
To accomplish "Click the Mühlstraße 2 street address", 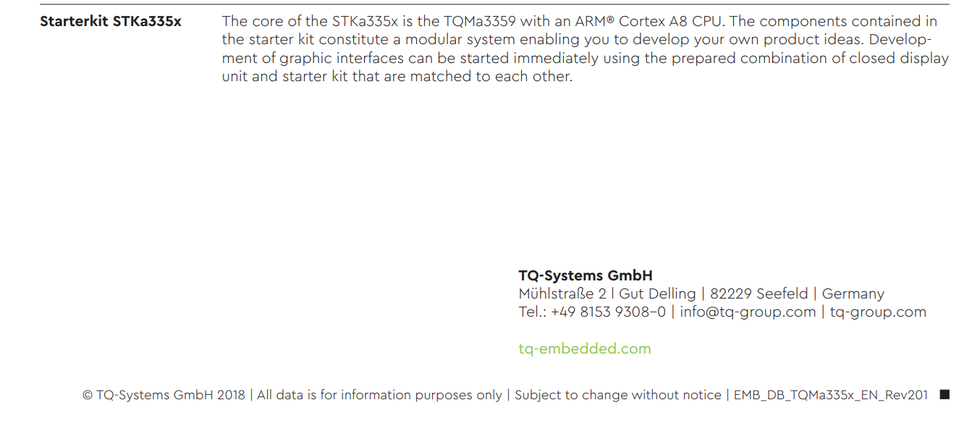I will click(x=562, y=294).
